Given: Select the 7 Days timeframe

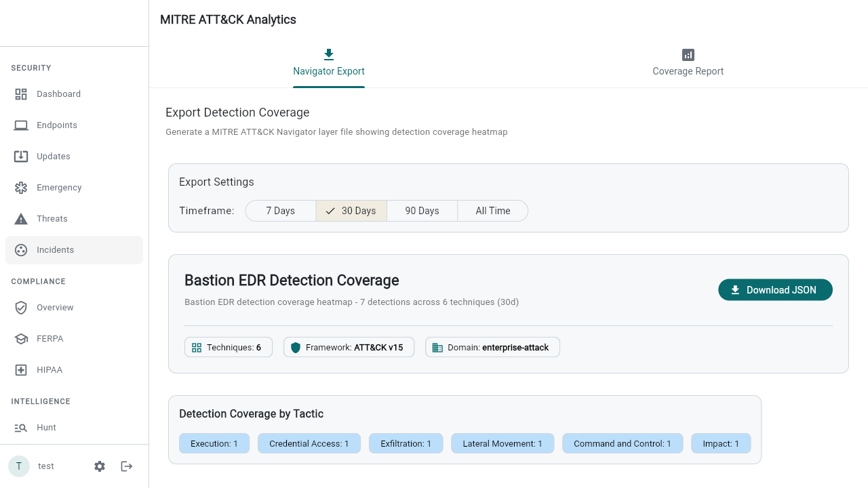Looking at the screenshot, I should 280,211.
